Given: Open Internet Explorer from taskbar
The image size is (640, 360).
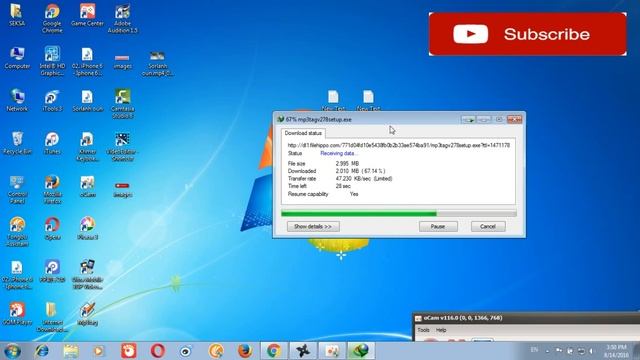Looking at the screenshot, I should tap(42, 351).
